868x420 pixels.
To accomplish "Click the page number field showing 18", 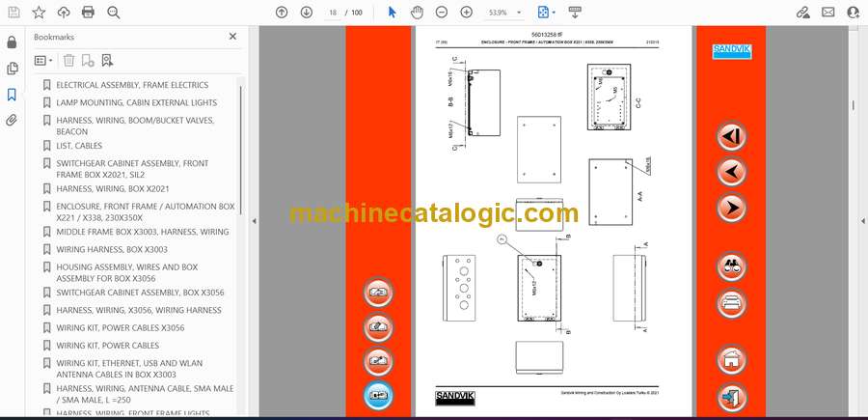I will [x=333, y=13].
